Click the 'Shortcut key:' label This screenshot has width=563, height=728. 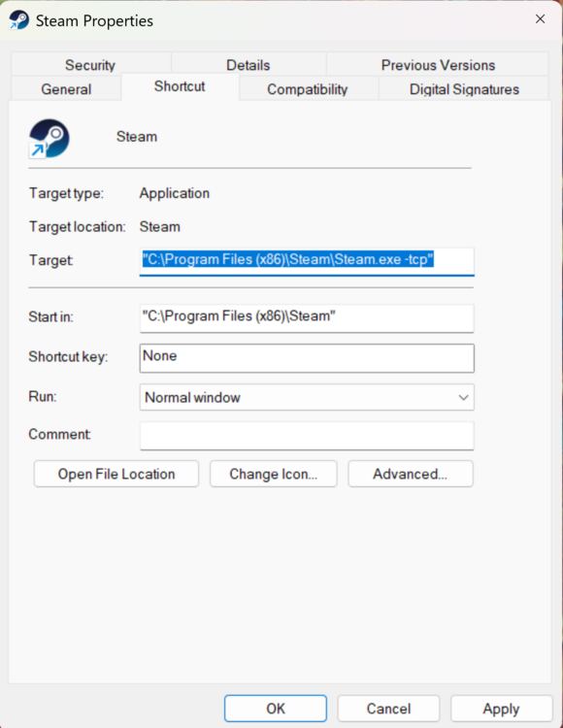pos(68,356)
